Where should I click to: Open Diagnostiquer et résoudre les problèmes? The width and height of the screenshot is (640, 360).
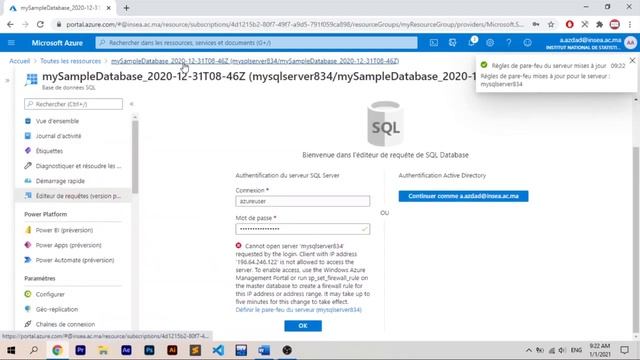[78, 166]
